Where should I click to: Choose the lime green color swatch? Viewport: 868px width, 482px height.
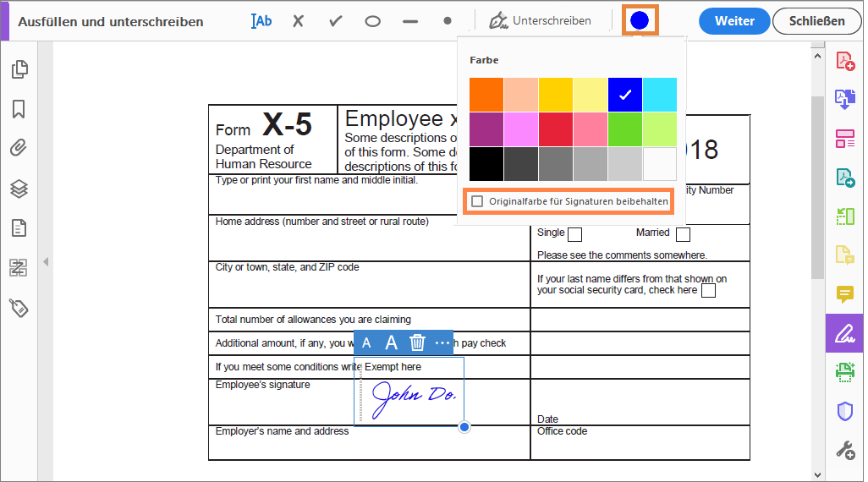pos(659,129)
